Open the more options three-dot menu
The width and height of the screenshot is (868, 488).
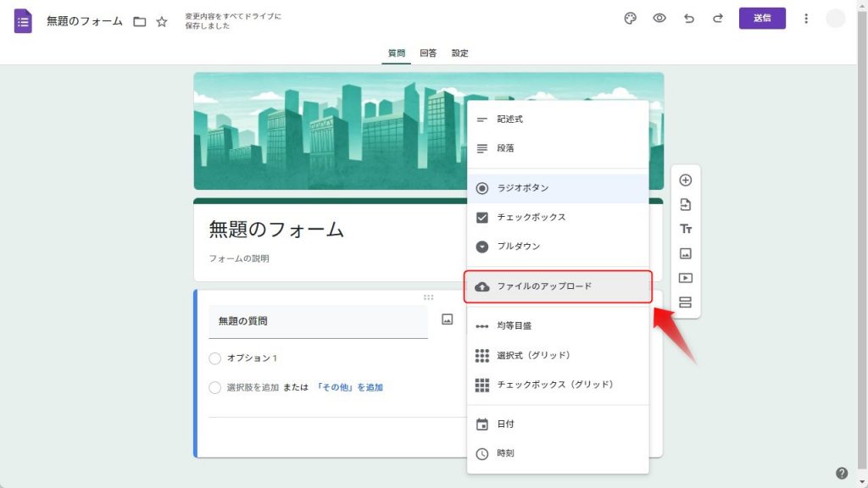point(806,19)
